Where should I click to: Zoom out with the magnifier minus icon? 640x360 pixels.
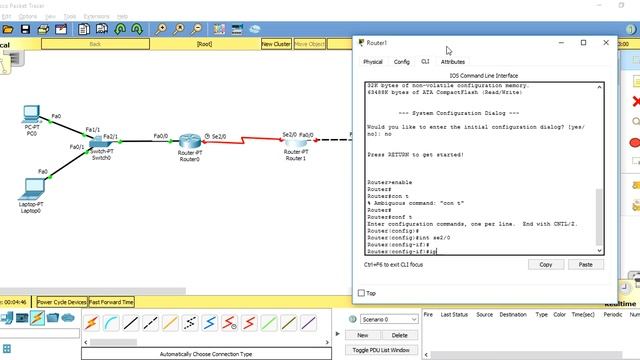196,29
